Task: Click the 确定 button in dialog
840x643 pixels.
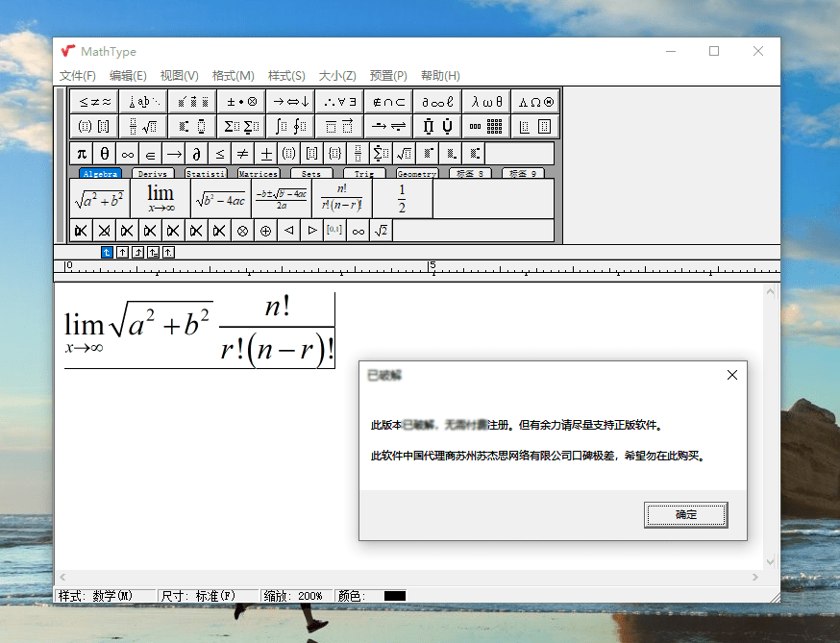Action: click(x=685, y=515)
